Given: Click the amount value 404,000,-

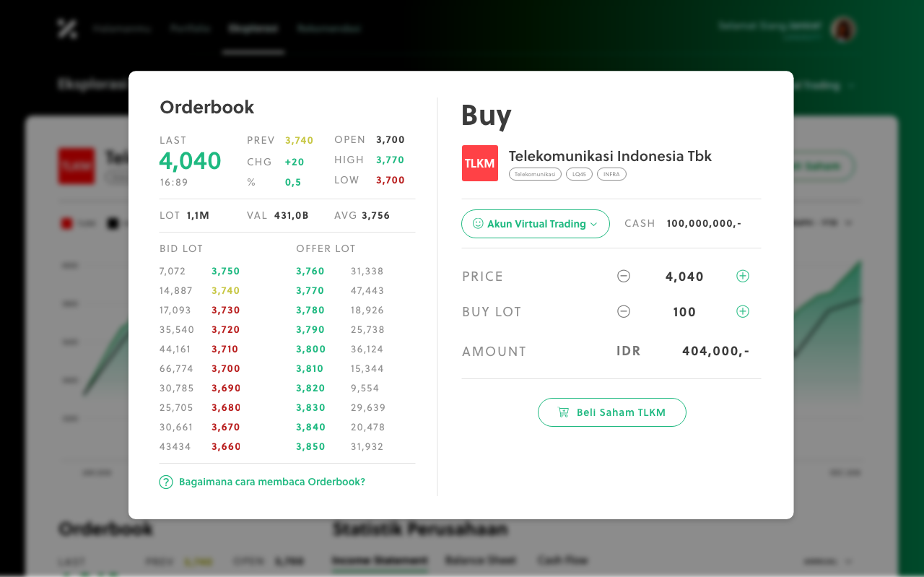Looking at the screenshot, I should click(x=716, y=352).
